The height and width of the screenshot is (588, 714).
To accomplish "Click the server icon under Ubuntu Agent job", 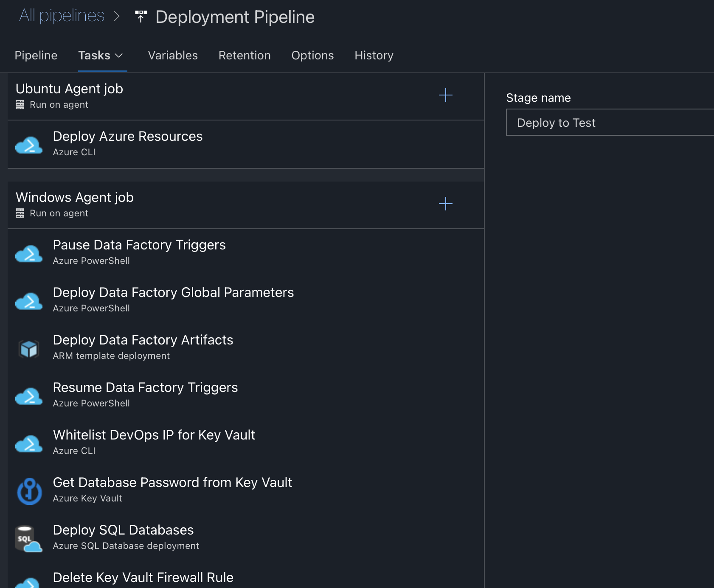I will click(20, 105).
